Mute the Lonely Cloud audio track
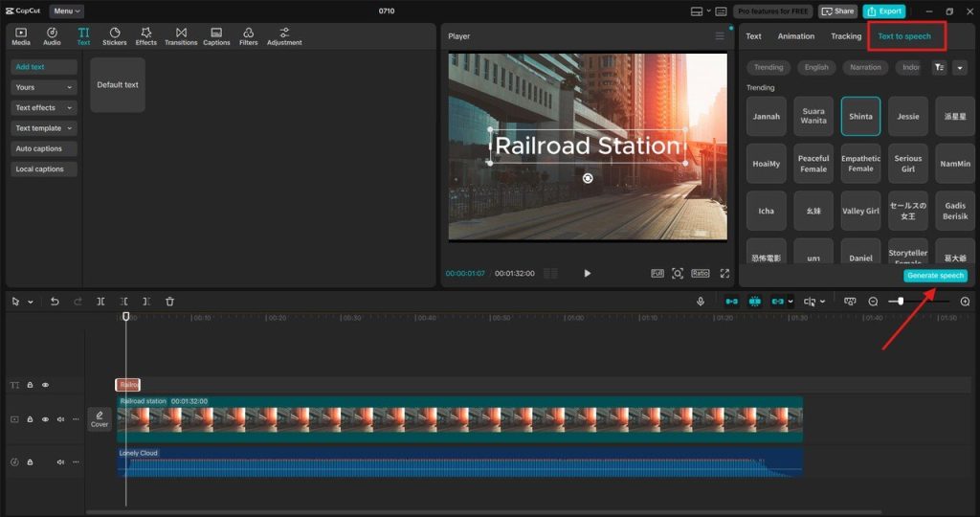The height and width of the screenshot is (517, 980). click(60, 462)
